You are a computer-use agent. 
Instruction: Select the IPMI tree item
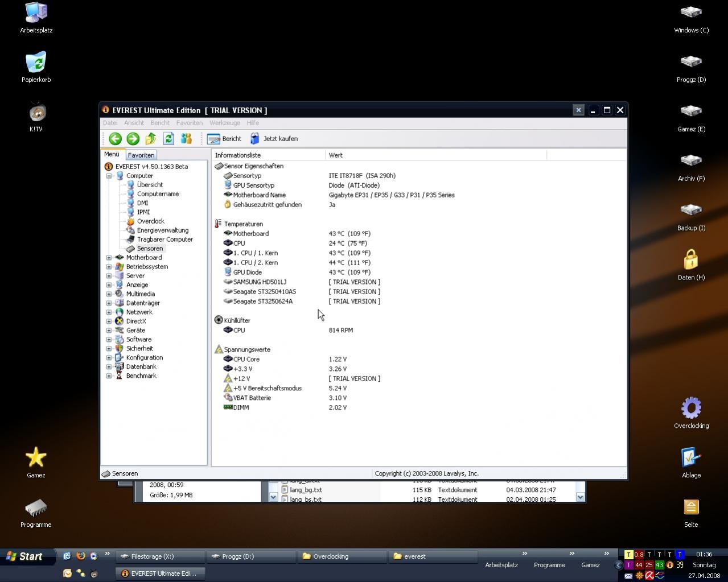[143, 212]
